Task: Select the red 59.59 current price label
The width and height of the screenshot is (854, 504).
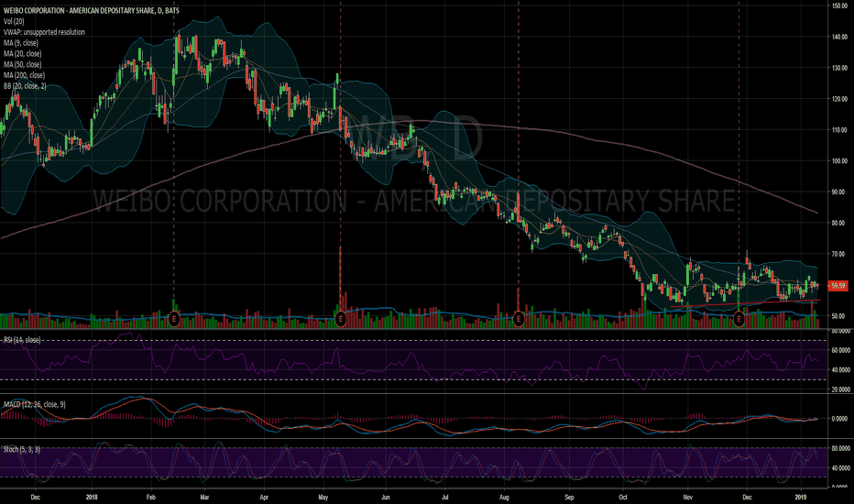Action: point(838,286)
